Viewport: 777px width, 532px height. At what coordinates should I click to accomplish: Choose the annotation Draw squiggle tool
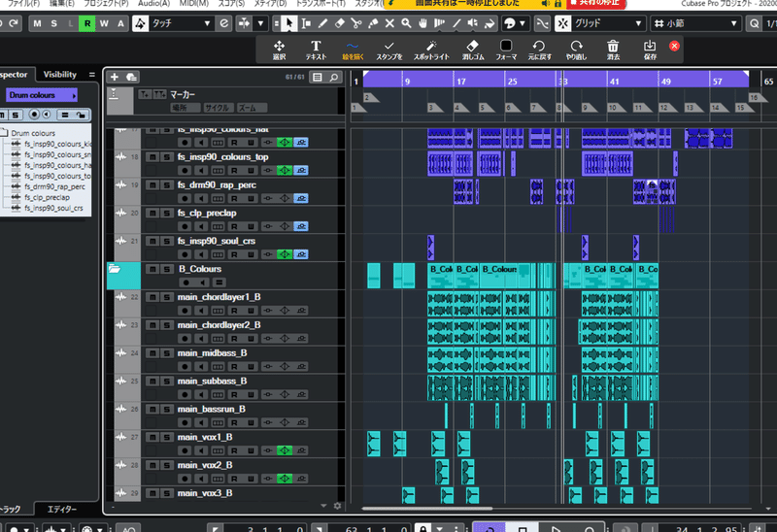[353, 50]
